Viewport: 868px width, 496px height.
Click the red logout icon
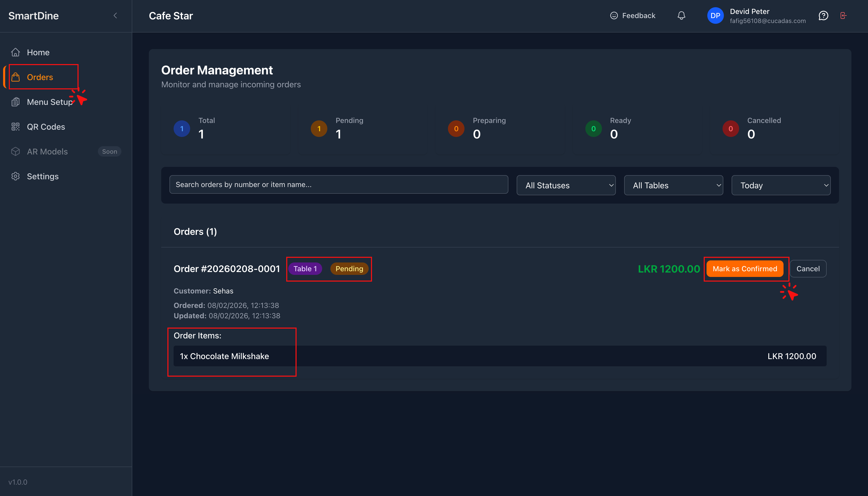pos(843,16)
